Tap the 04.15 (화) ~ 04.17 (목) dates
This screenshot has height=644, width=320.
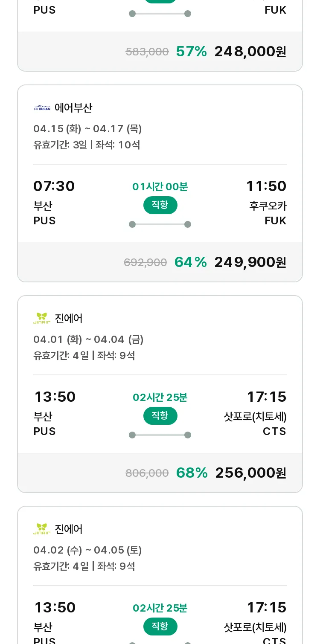coord(87,129)
